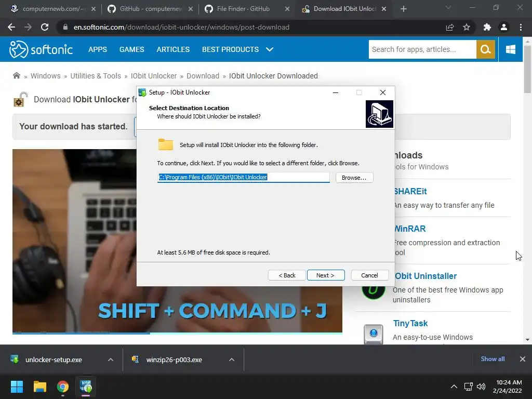Click the share page icon
The height and width of the screenshot is (399, 532).
pos(450,27)
